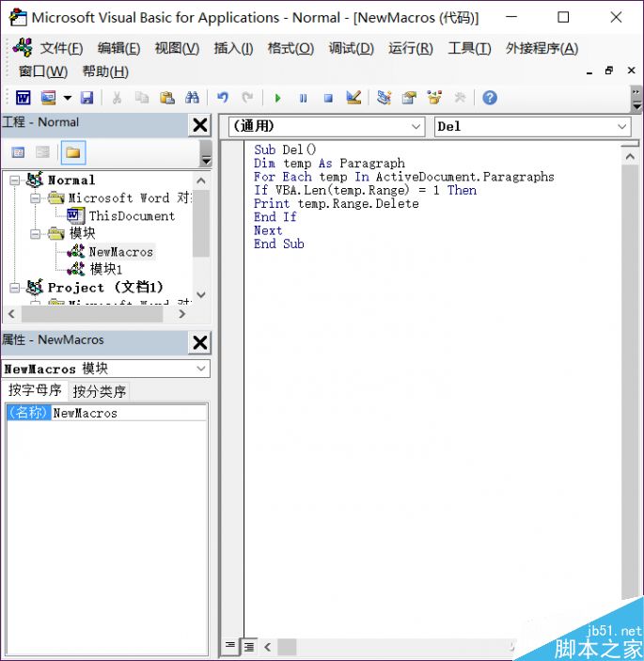This screenshot has height=661, width=644.
Task: Click the Copy toolbar icon
Action: [x=142, y=98]
